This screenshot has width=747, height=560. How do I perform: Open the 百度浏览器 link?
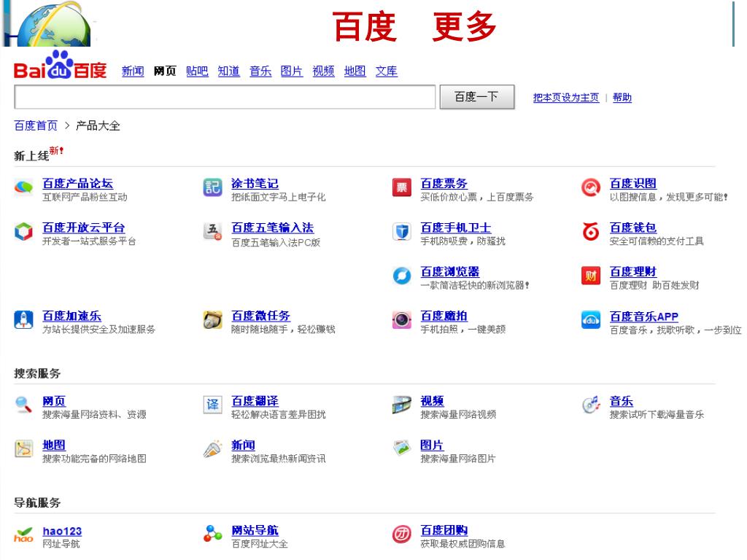[x=450, y=271]
